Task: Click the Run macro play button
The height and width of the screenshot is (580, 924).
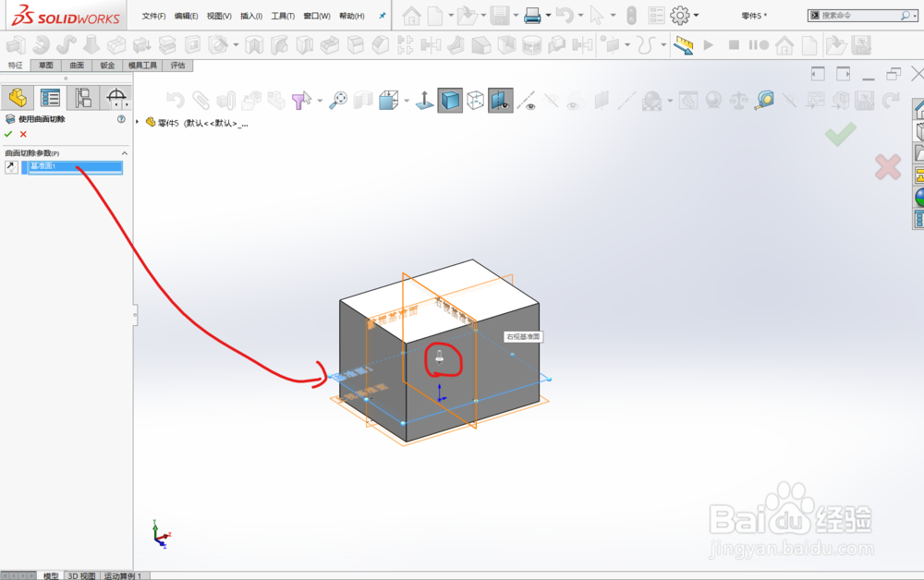Action: pos(709,44)
